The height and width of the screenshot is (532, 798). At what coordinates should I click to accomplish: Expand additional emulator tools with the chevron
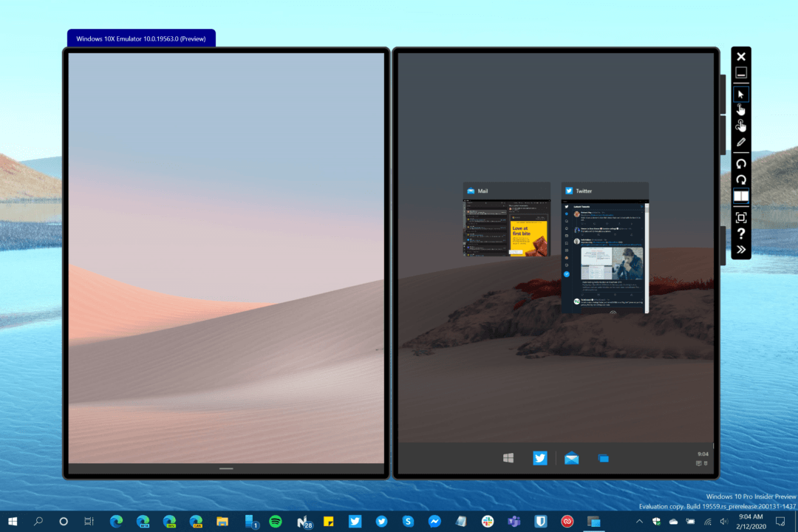[x=740, y=249]
